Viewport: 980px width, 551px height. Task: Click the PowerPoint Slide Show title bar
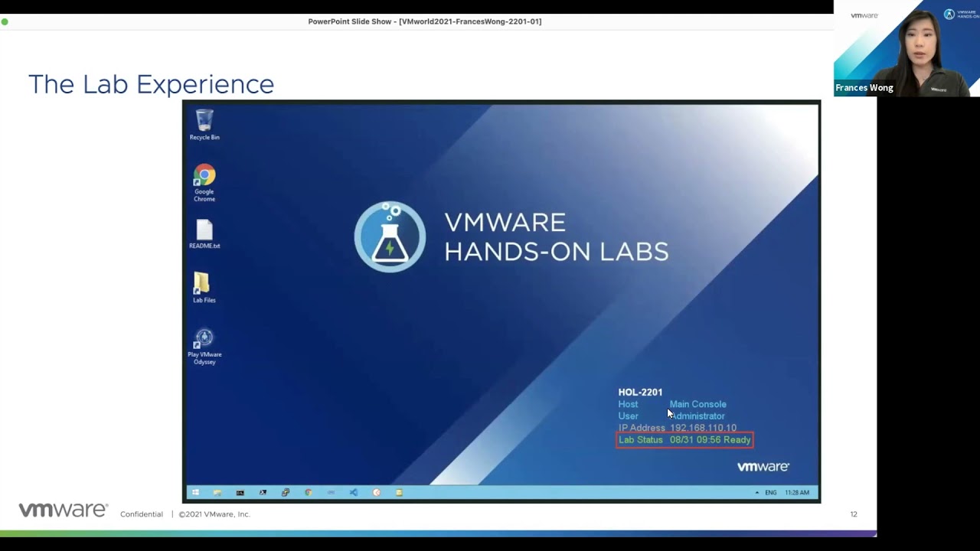(424, 21)
